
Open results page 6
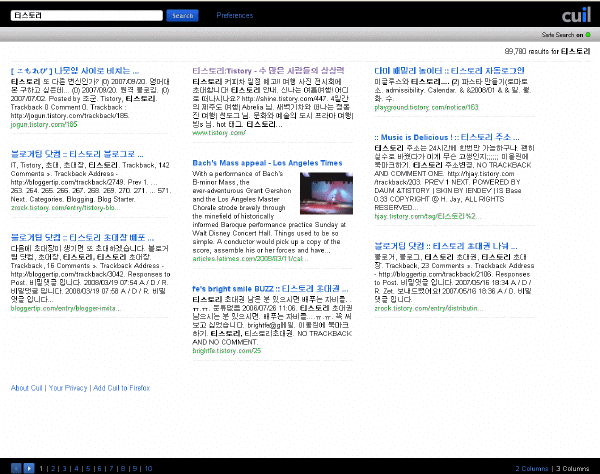99,468
